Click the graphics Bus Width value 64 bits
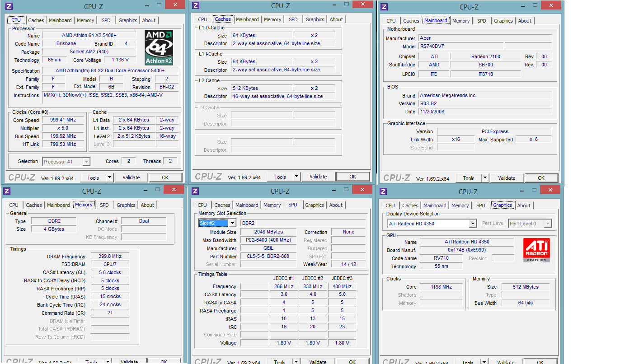639x364 pixels. point(525,303)
